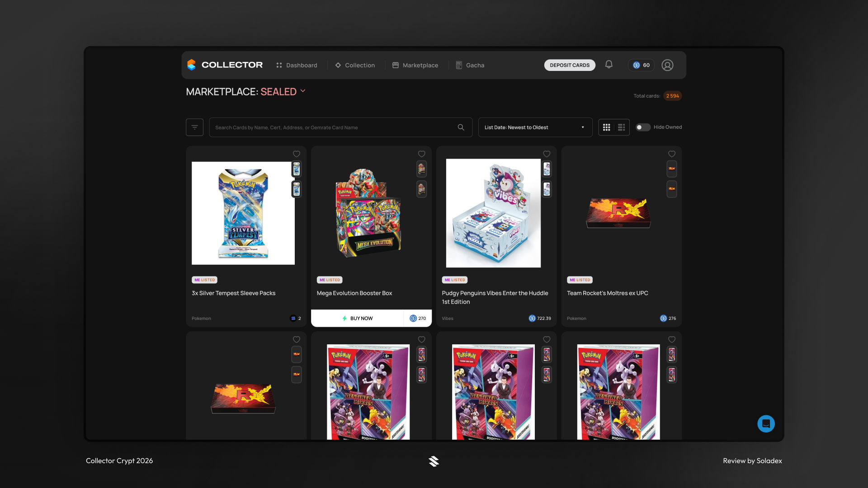Viewport: 868px width, 488px height.
Task: Favorite the Mega Evolution Booster Box
Action: click(x=421, y=154)
